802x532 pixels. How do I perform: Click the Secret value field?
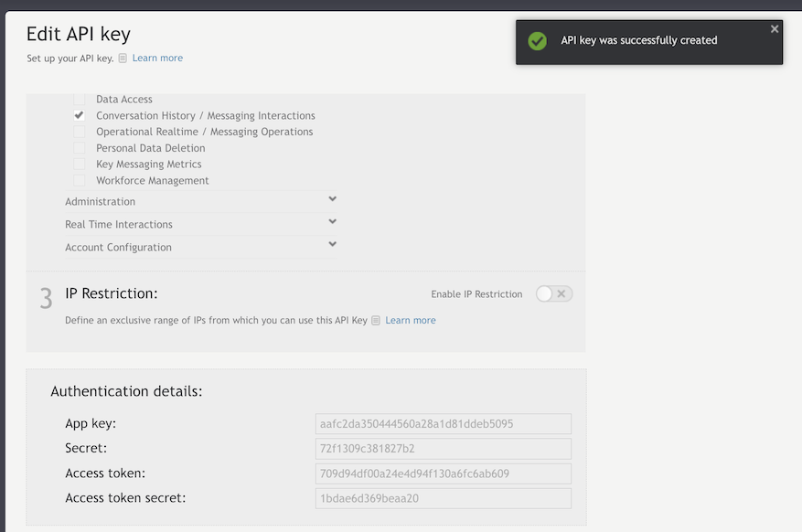click(x=444, y=449)
